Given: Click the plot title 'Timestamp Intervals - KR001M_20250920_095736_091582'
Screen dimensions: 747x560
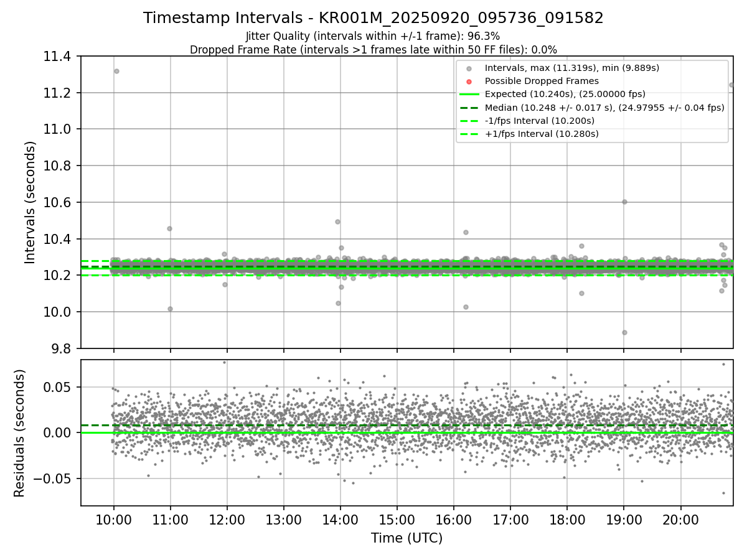Looking at the screenshot, I should click(x=374, y=18).
